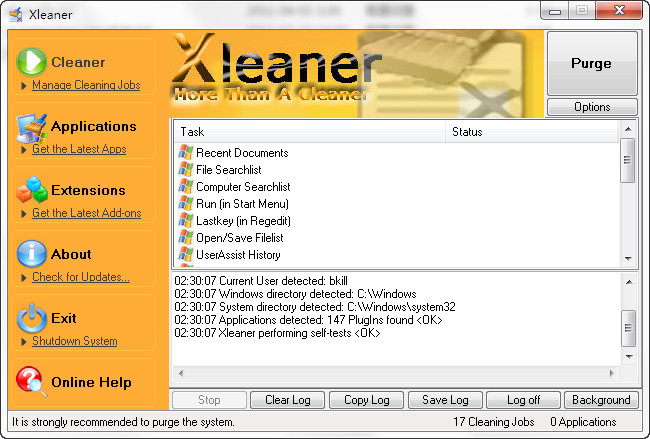Open the Applications sidebar icon
This screenshot has width=650, height=439.
pyautogui.click(x=32, y=127)
